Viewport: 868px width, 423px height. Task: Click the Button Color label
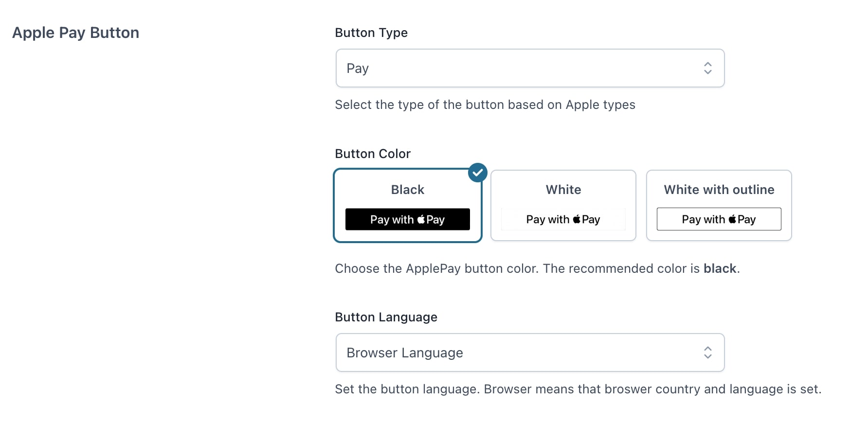373,154
